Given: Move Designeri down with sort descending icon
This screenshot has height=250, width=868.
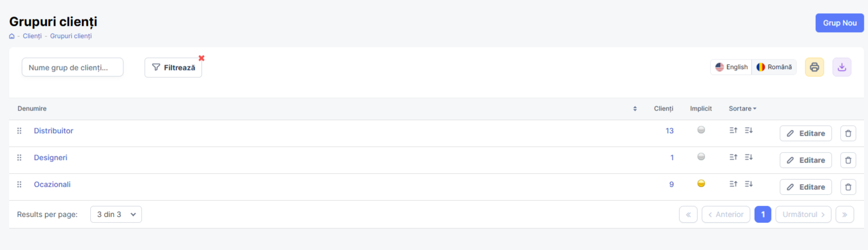Looking at the screenshot, I should pos(749,157).
